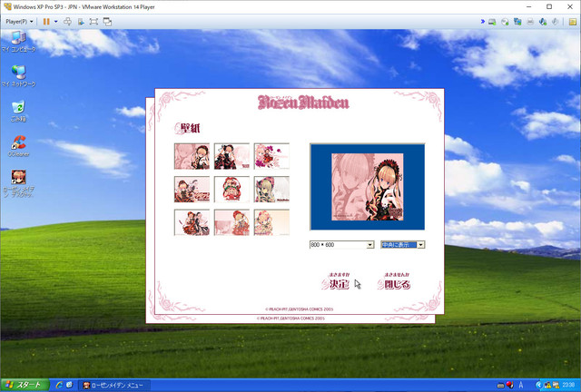Click the Rozen Maiden title logo
This screenshot has height=392, width=581.
[303, 103]
